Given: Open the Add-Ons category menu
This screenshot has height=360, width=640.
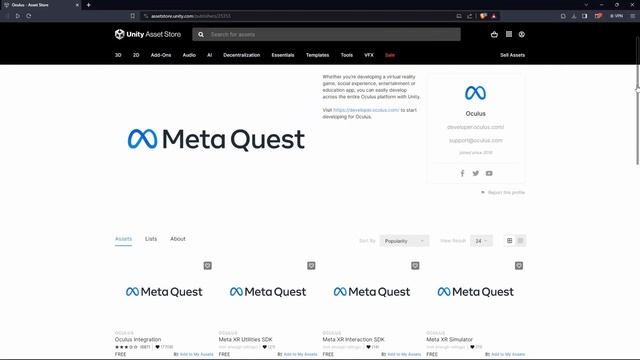Looking at the screenshot, I should click(x=161, y=55).
